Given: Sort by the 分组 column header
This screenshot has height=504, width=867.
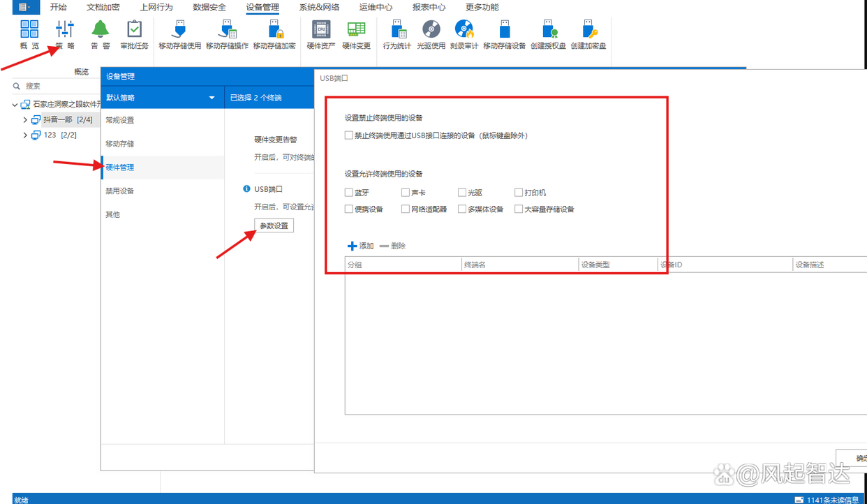Looking at the screenshot, I should point(403,265).
